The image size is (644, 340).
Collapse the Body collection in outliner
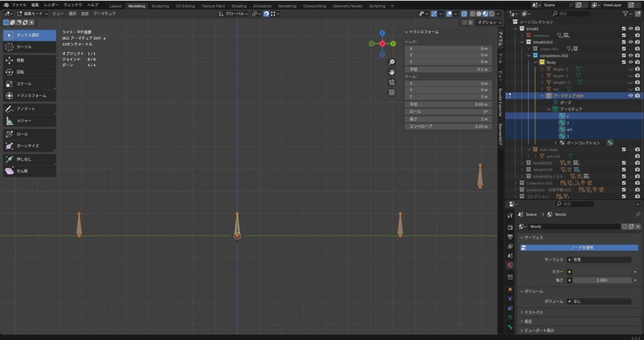[x=535, y=62]
